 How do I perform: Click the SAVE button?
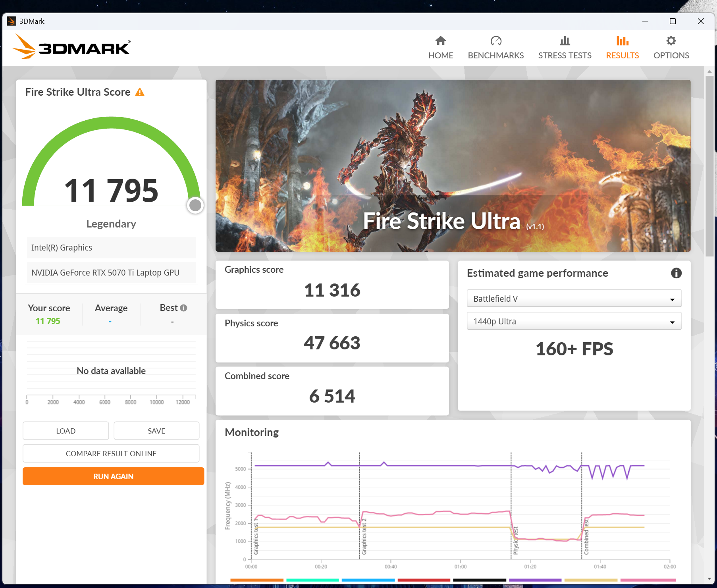tap(156, 431)
